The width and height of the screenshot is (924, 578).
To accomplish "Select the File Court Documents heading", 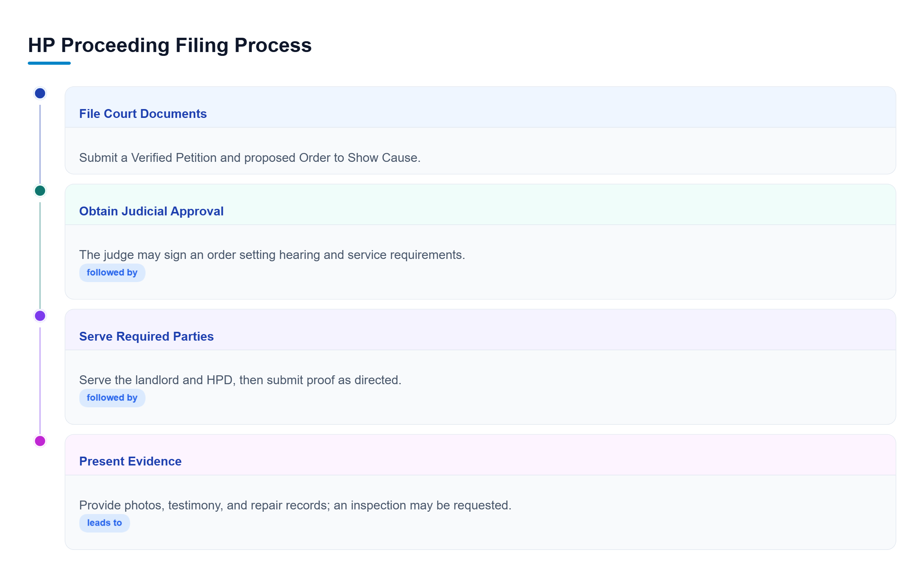I will pos(143,114).
